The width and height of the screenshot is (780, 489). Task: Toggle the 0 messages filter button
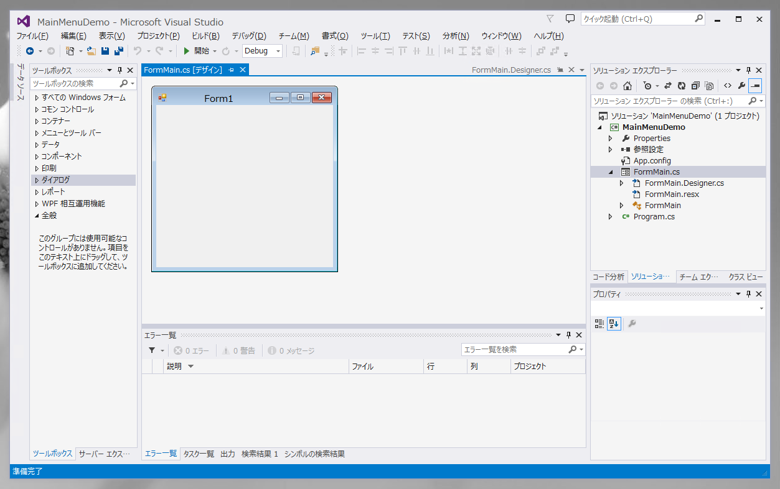tap(291, 351)
